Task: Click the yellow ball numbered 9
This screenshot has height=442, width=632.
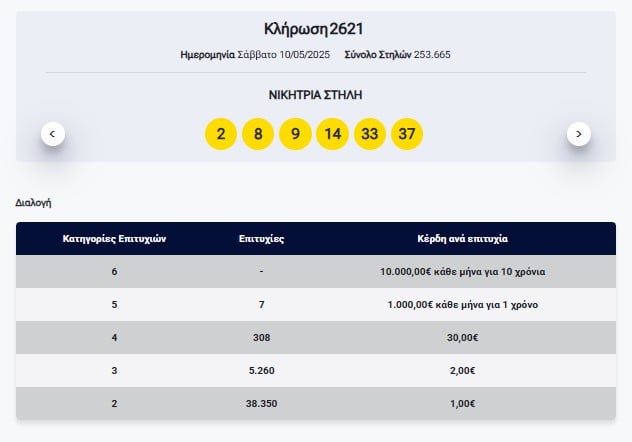Action: coord(295,134)
